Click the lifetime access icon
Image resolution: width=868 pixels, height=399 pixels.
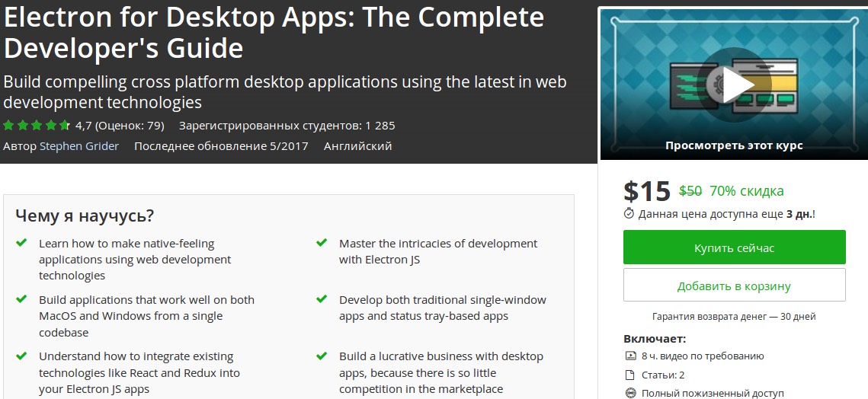coord(629,394)
